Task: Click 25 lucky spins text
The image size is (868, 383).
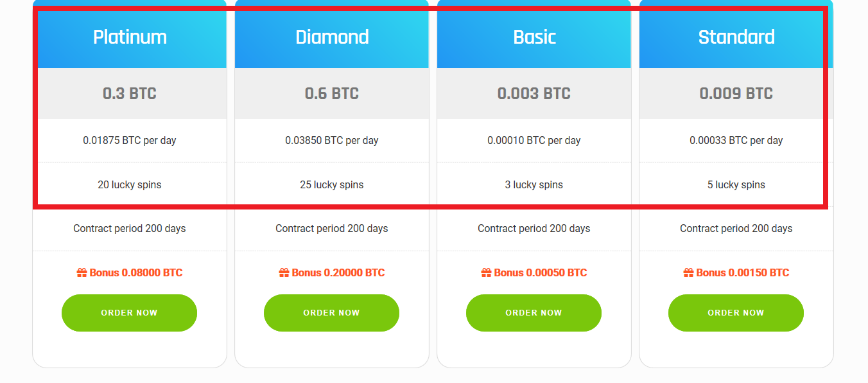Action: (x=332, y=185)
